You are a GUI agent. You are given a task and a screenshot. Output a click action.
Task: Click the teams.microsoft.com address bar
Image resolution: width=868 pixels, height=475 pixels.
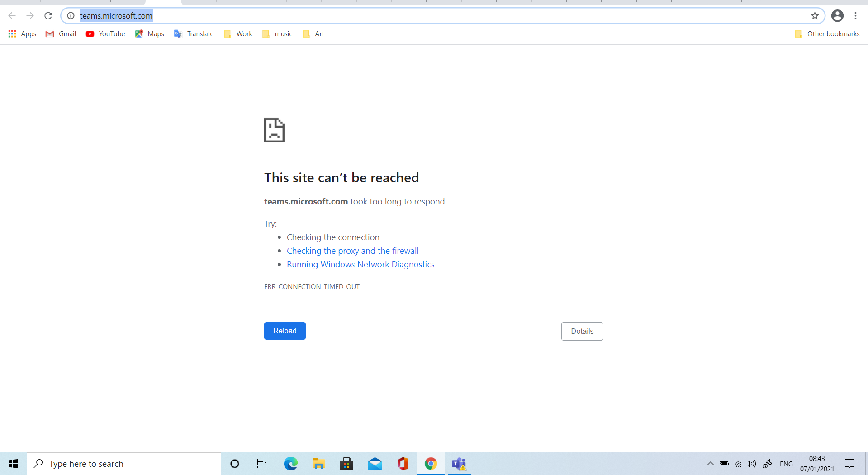point(443,16)
